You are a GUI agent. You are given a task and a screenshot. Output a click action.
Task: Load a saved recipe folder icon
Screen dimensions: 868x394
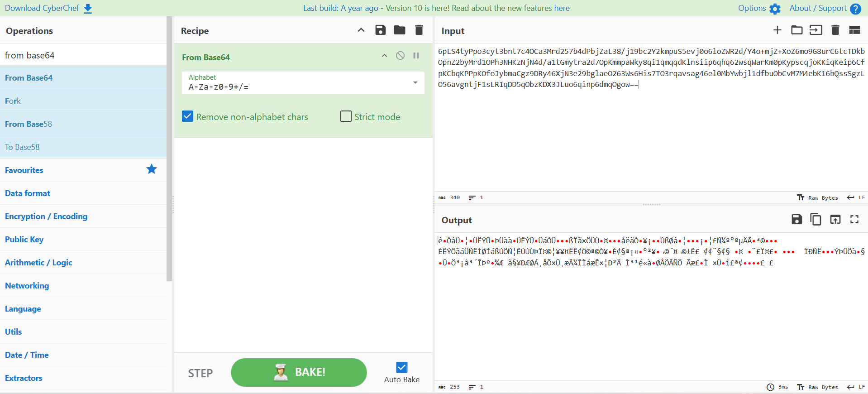pyautogui.click(x=399, y=30)
